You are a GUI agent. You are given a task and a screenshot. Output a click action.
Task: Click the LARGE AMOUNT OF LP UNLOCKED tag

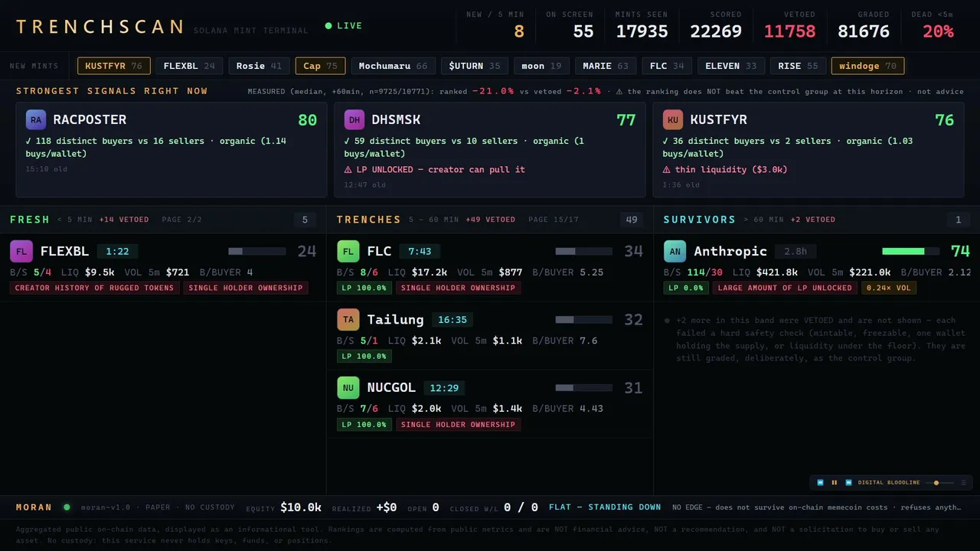[785, 288]
